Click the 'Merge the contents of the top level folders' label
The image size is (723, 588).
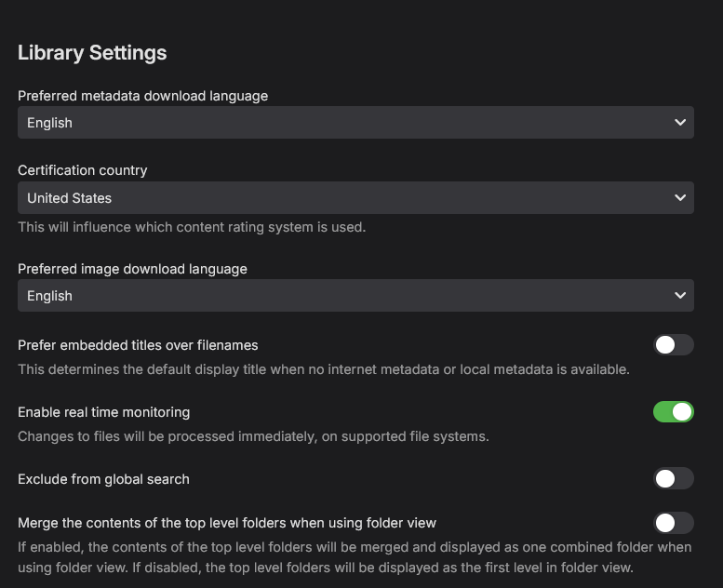coord(227,523)
